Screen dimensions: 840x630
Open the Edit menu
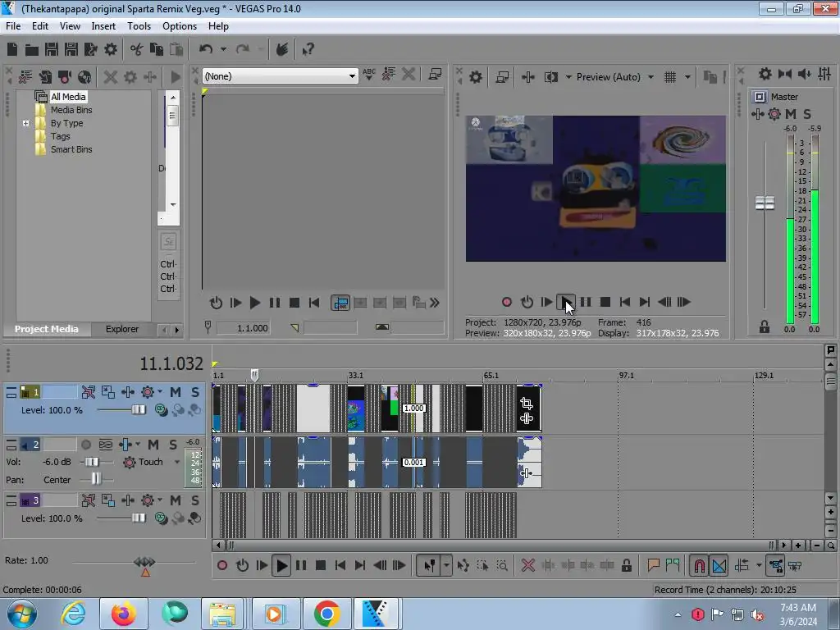tap(39, 26)
